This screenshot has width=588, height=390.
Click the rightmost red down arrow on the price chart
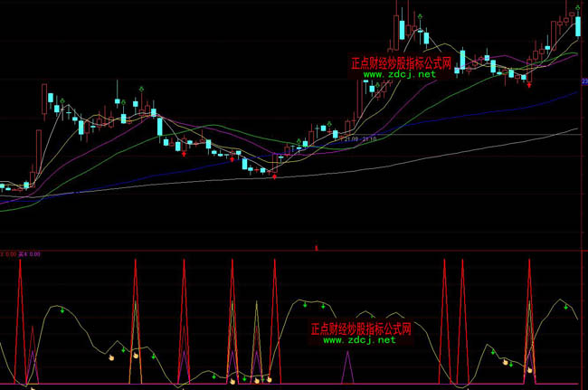529,84
